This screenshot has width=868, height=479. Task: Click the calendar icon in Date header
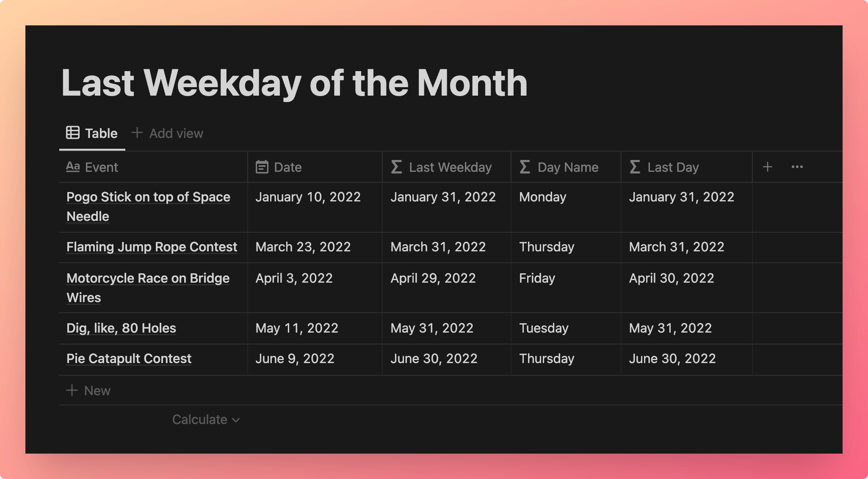coord(262,167)
